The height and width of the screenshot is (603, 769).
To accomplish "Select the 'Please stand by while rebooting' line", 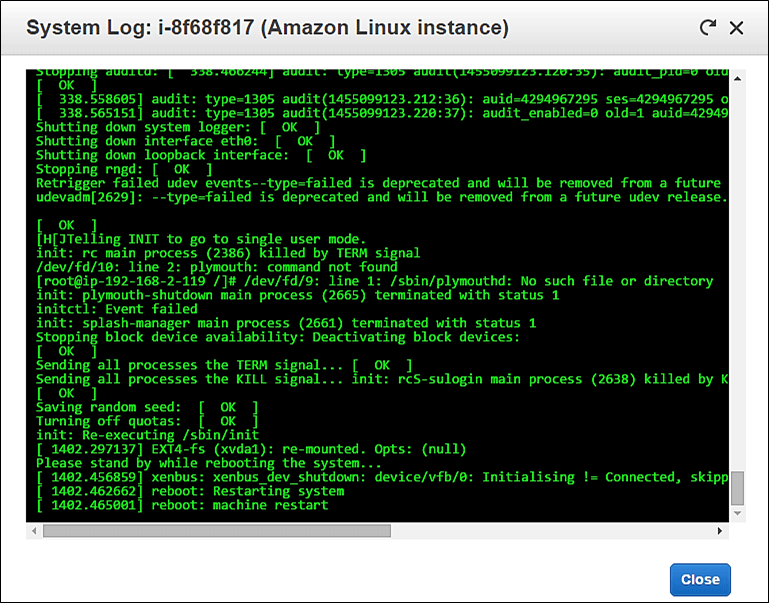I will pos(208,463).
